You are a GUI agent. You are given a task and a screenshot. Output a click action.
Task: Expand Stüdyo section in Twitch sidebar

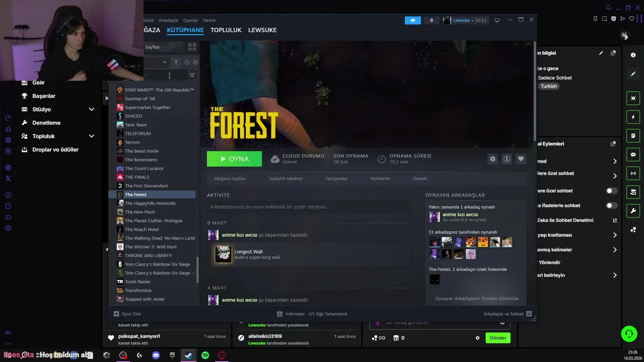click(92, 109)
